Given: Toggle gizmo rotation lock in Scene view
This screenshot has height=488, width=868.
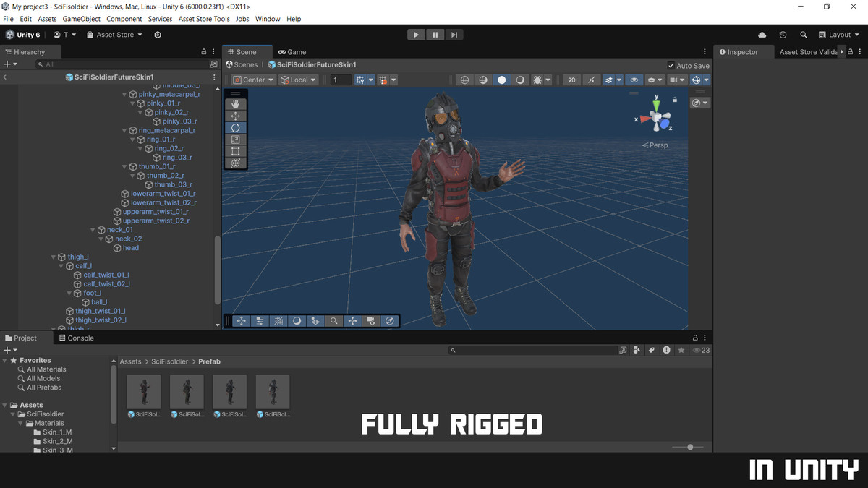Looking at the screenshot, I should click(x=675, y=100).
